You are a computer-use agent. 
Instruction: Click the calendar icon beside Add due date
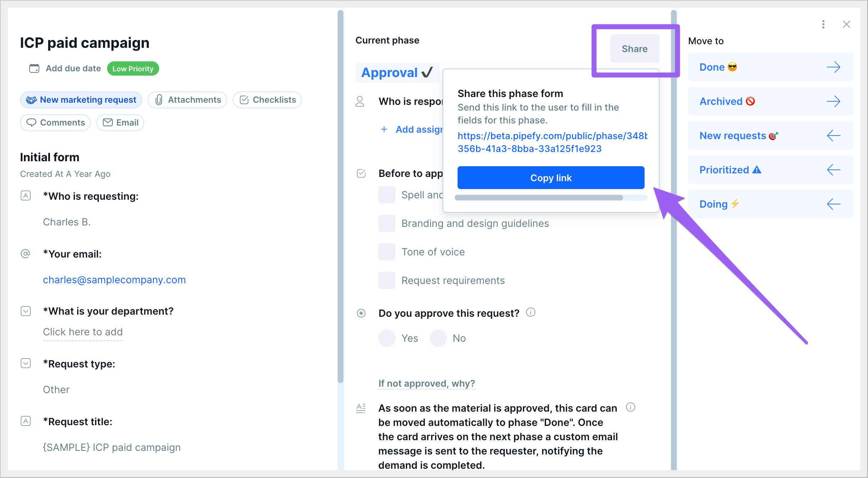(34, 68)
